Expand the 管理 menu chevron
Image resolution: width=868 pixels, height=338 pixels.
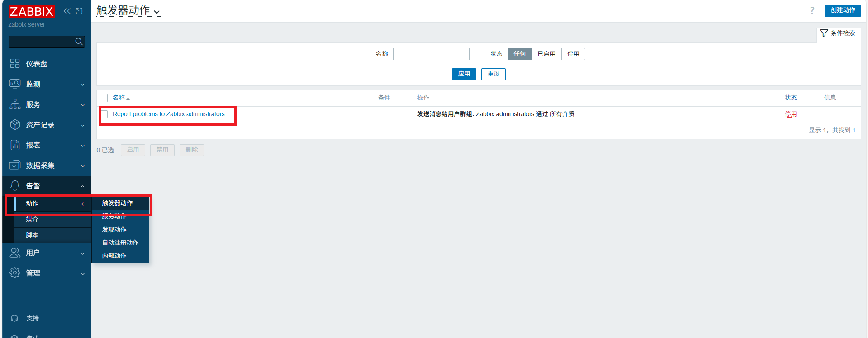83,274
